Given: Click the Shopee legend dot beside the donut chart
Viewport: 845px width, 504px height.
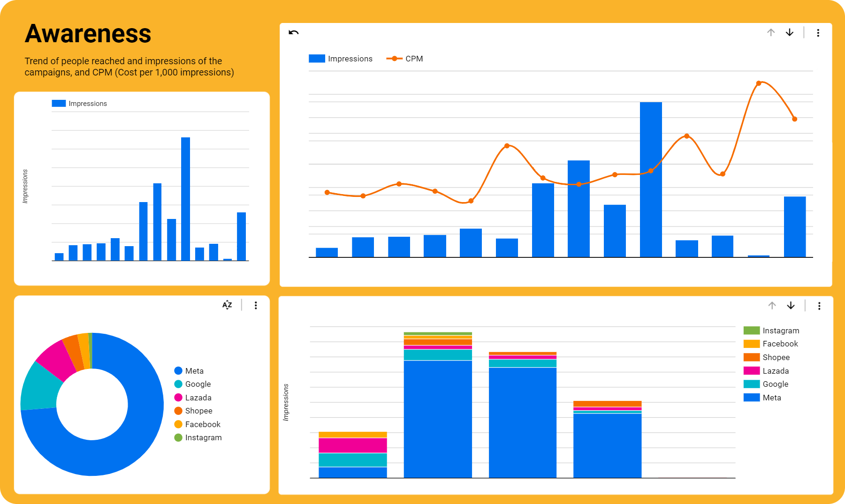Looking at the screenshot, I should click(178, 411).
